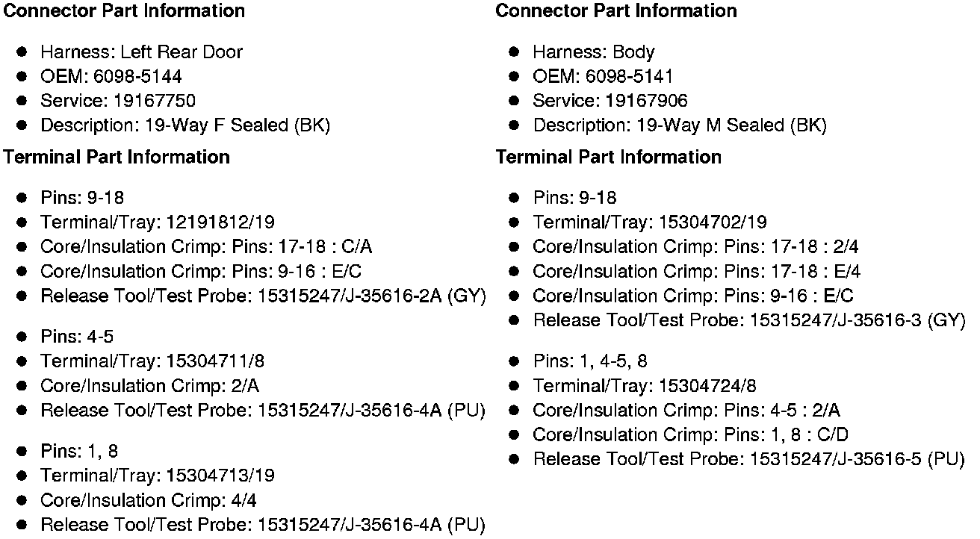
Task: Click the Terminal/Tray: 15304702/19 entry
Action: [649, 222]
